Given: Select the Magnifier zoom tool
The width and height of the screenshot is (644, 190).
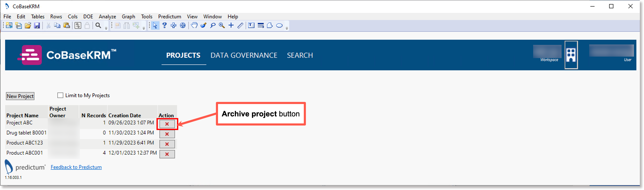Looking at the screenshot, I should pos(222,26).
